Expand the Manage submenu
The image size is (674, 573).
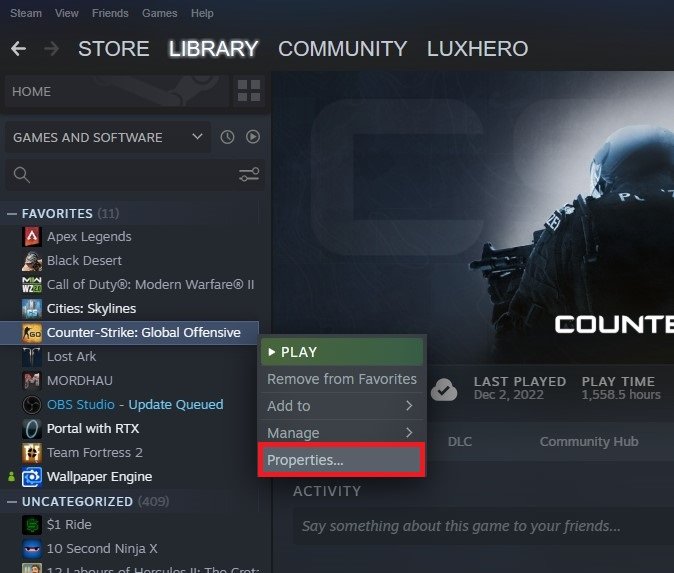[x=342, y=433]
